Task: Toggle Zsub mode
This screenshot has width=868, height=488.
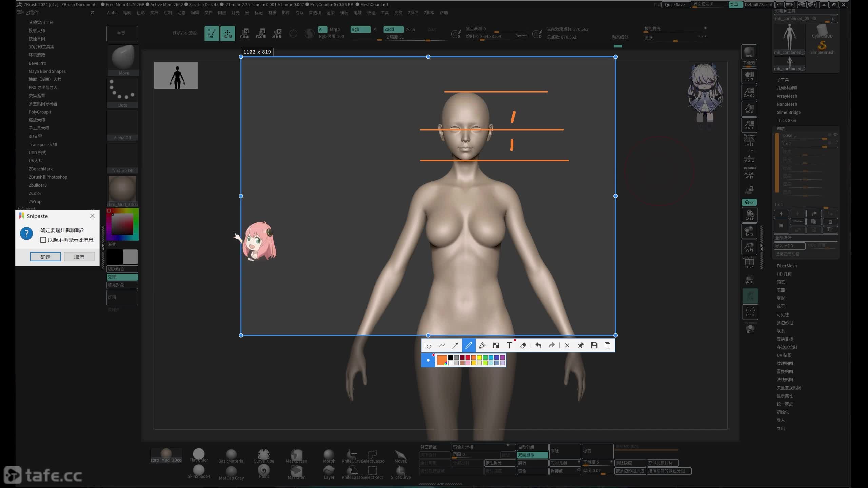Action: click(x=410, y=29)
